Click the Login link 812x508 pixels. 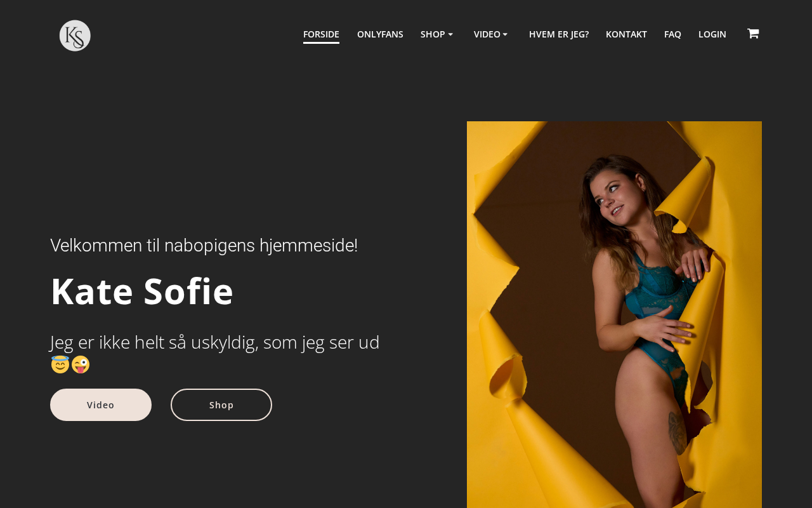pyautogui.click(x=712, y=34)
